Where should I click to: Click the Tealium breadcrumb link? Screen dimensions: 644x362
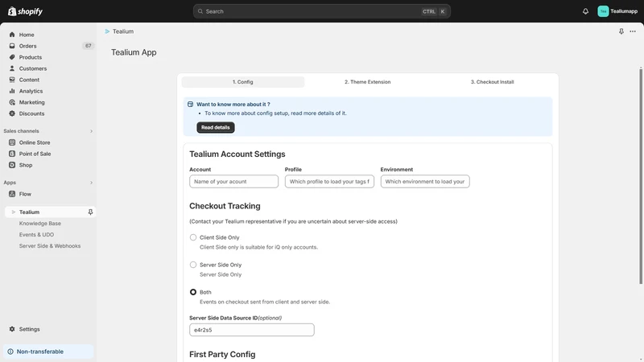point(123,31)
